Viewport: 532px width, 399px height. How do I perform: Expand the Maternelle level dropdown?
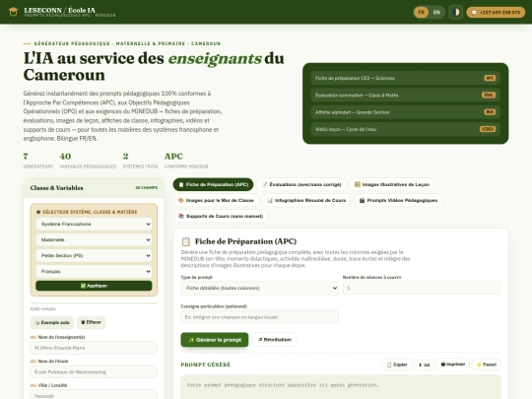coord(94,239)
